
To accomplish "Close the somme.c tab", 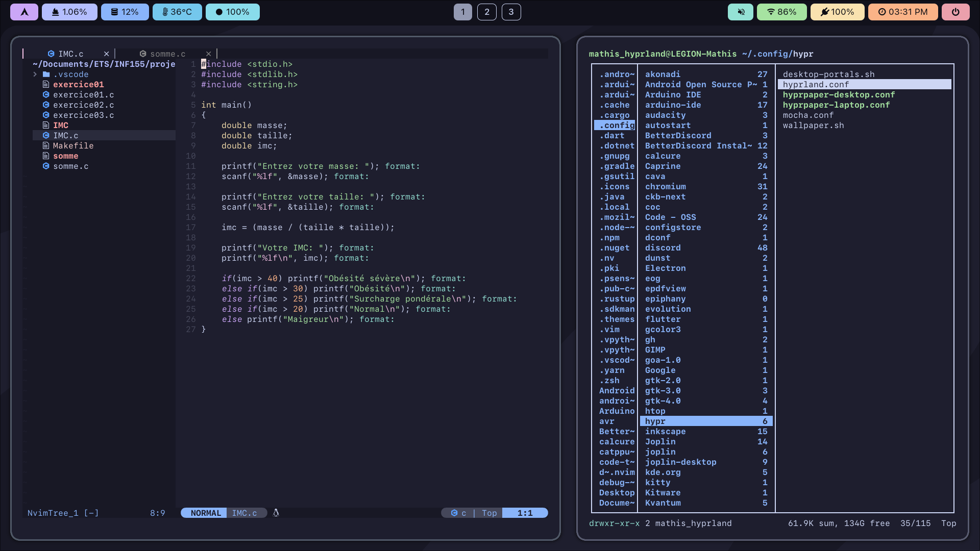I will 208,54.
